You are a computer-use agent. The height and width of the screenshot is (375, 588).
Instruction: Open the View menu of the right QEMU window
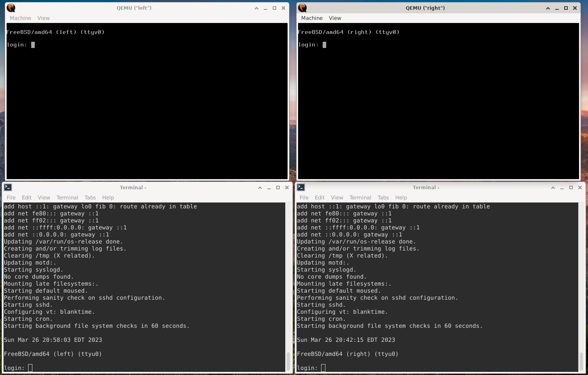click(335, 18)
